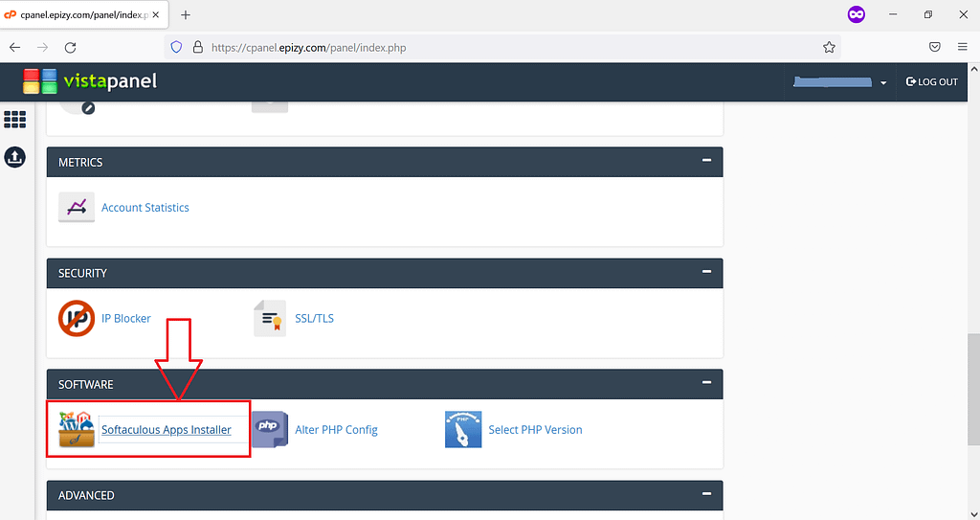
Task: Bookmark the page with the star icon
Action: coord(829,48)
